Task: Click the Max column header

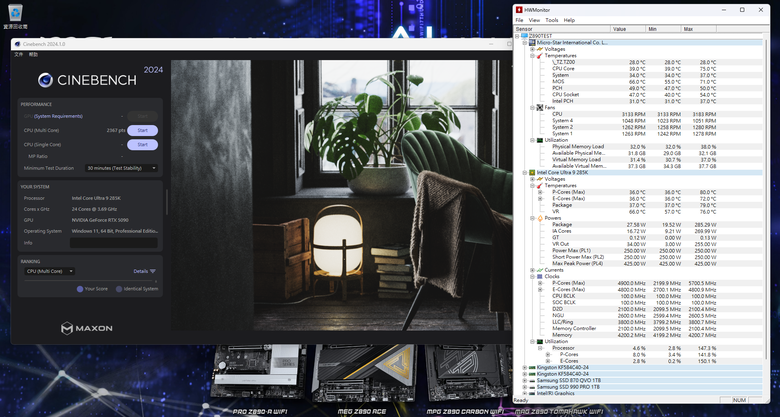Action: (x=698, y=29)
